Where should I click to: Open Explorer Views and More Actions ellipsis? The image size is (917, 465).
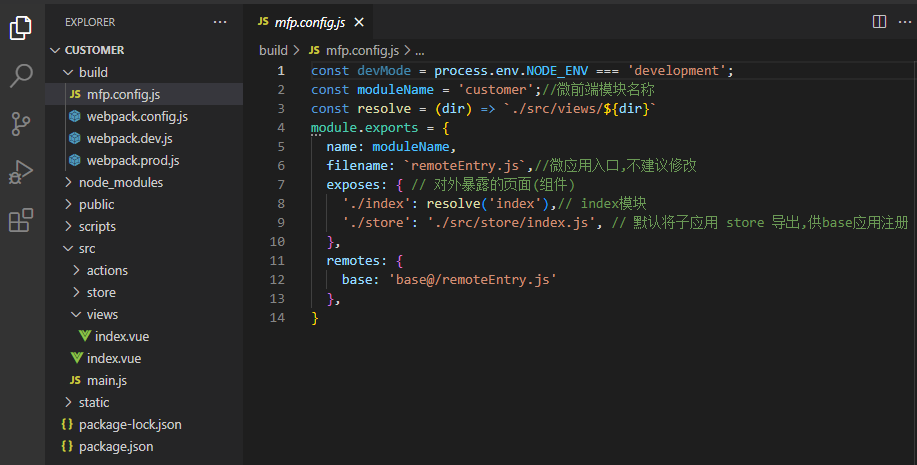coord(220,21)
